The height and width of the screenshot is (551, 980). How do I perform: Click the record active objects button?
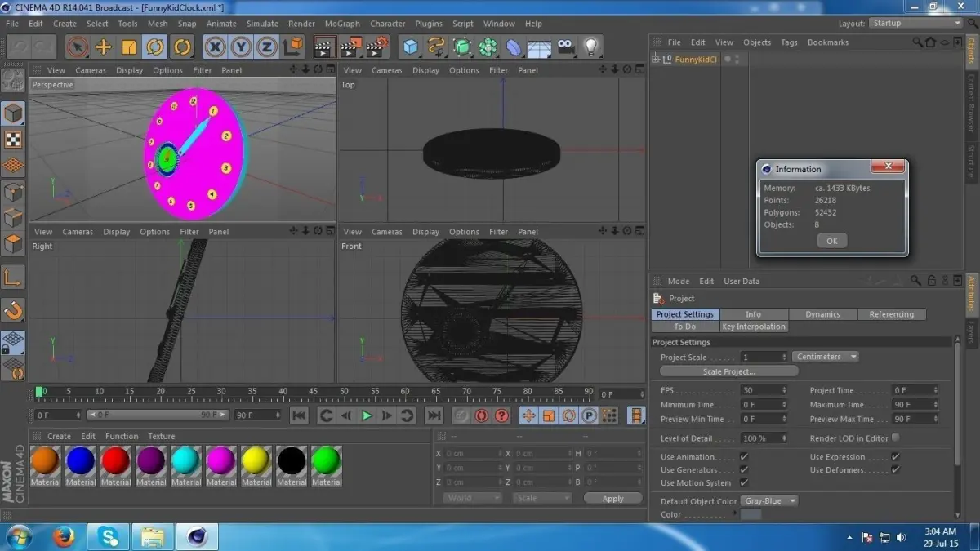(461, 415)
